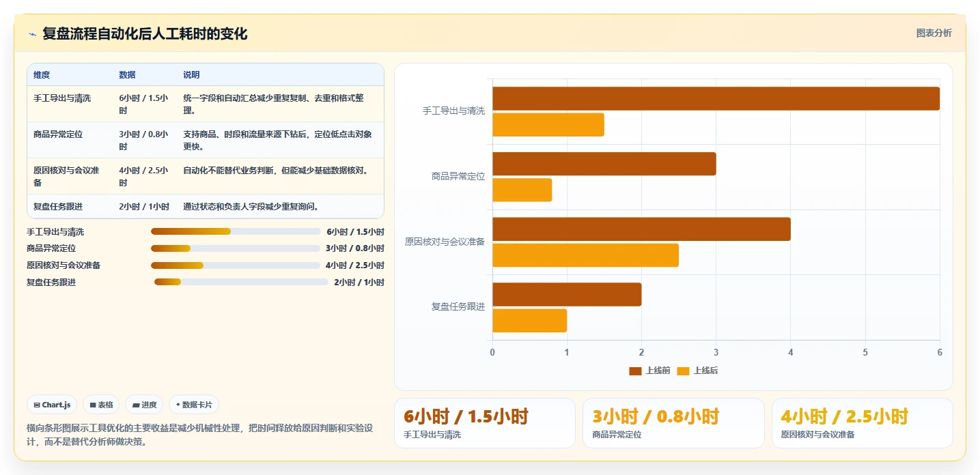Click the 2小时 / 1小时 table data cell
Screen dimensions: 980x475
[x=144, y=206]
